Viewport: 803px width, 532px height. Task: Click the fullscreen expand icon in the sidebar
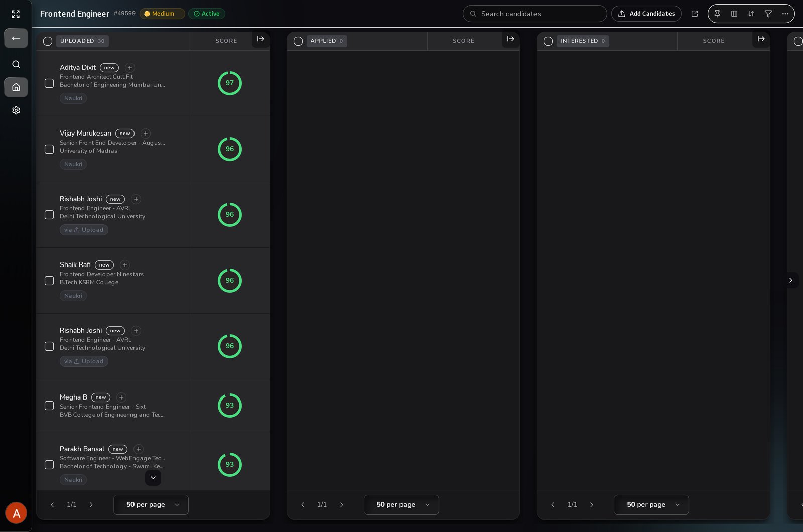pos(16,14)
